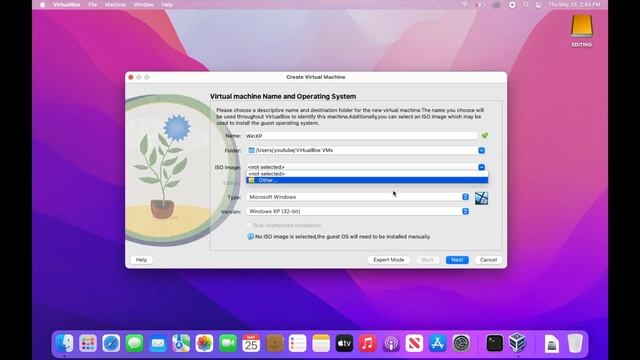The width and height of the screenshot is (640, 360).
Task: Click the Name field containing WinXP
Action: (361, 136)
